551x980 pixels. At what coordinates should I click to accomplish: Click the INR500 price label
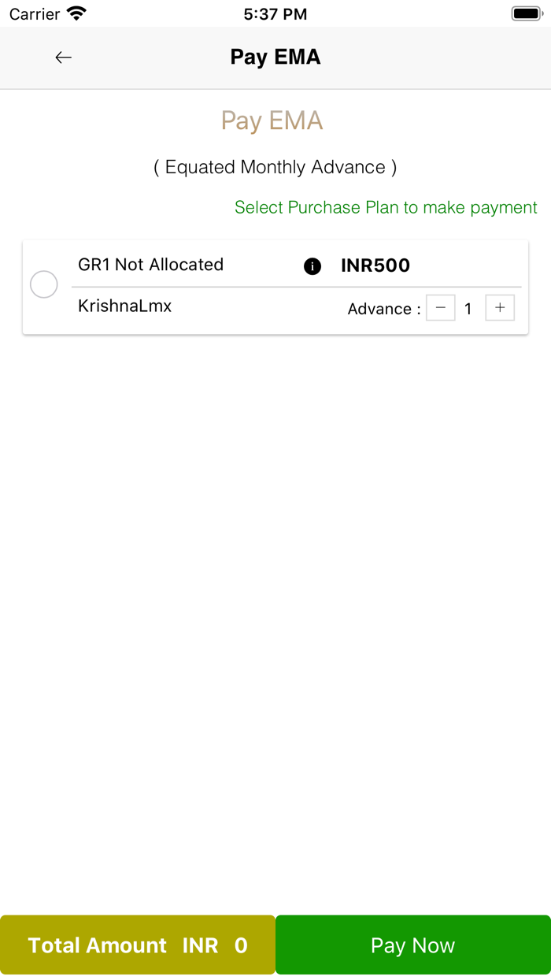pos(375,265)
